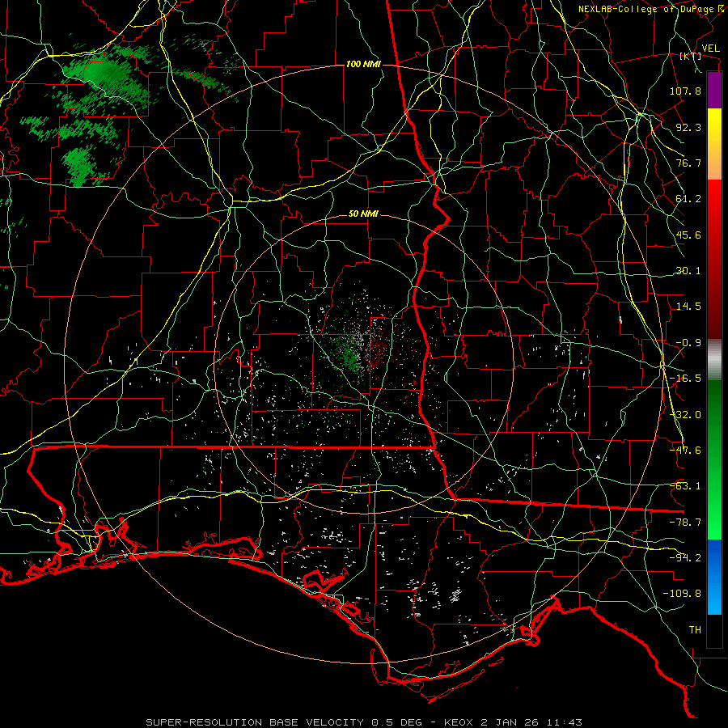Image resolution: width=728 pixels, height=728 pixels.
Task: Click the -16.5 legend value
Action: click(x=685, y=379)
